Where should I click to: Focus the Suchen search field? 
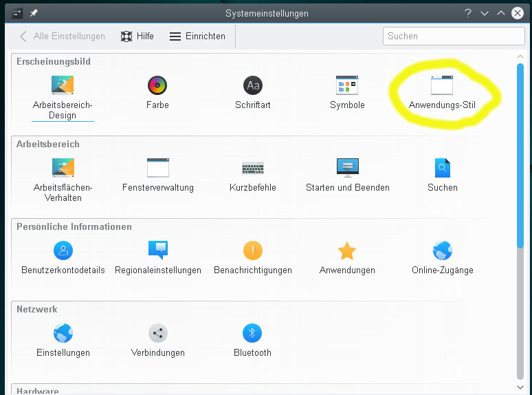pos(454,36)
